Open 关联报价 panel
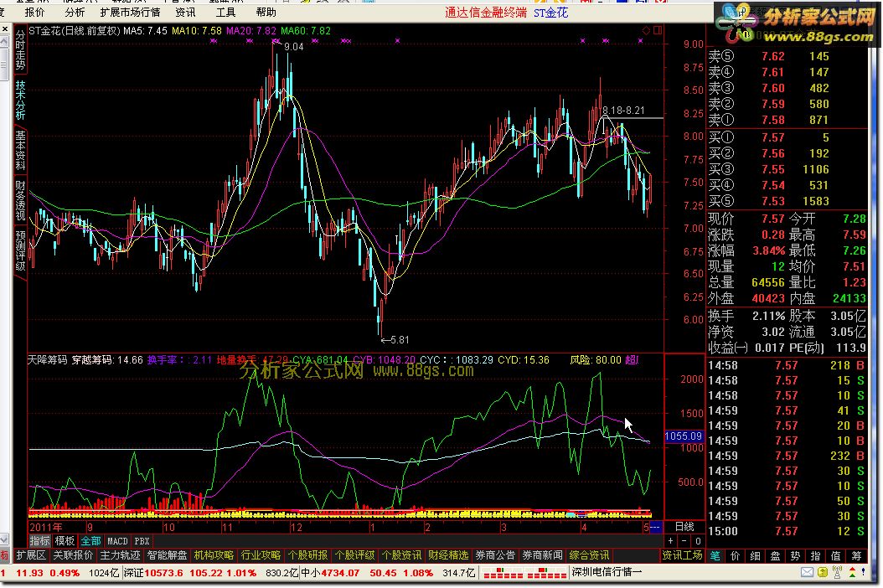 point(73,555)
